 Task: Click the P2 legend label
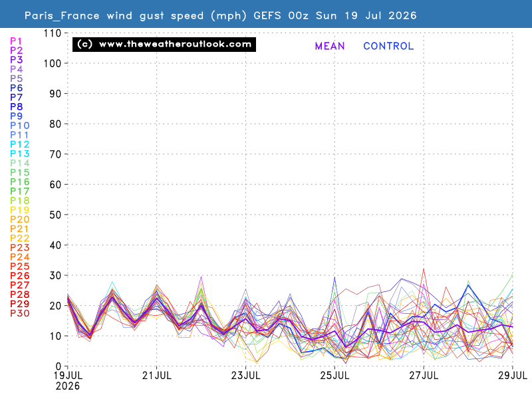[x=16, y=51]
